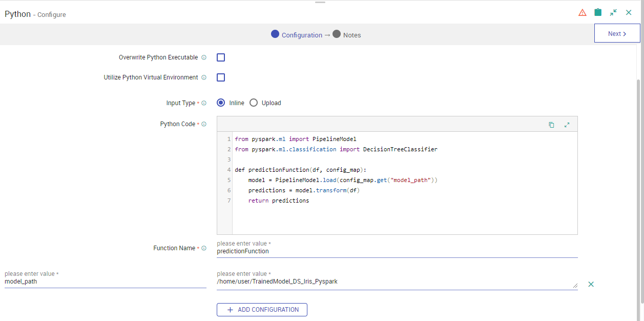Collapse the panel with the shrink arrows icon
This screenshot has height=321, width=644.
[613, 12]
